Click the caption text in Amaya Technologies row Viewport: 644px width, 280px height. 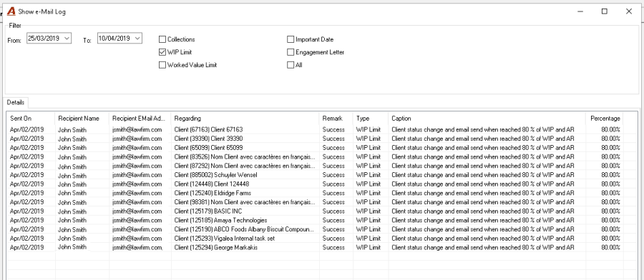coord(483,220)
